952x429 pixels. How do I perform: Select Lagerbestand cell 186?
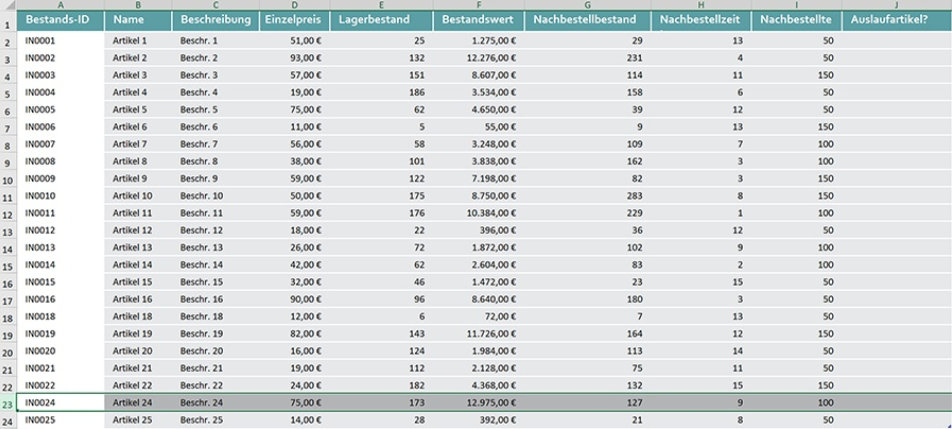point(381,93)
